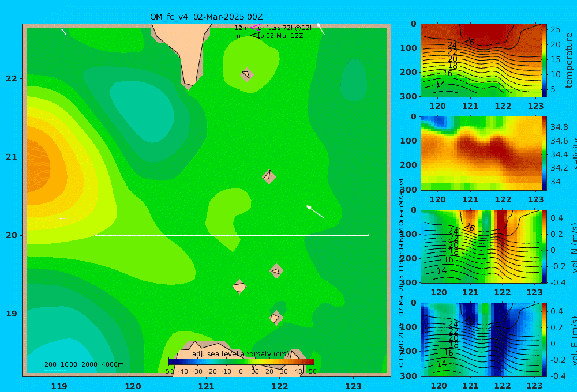Click the "salinity" axis label
Image resolution: width=577 pixels, height=392 pixels.
[x=574, y=154]
